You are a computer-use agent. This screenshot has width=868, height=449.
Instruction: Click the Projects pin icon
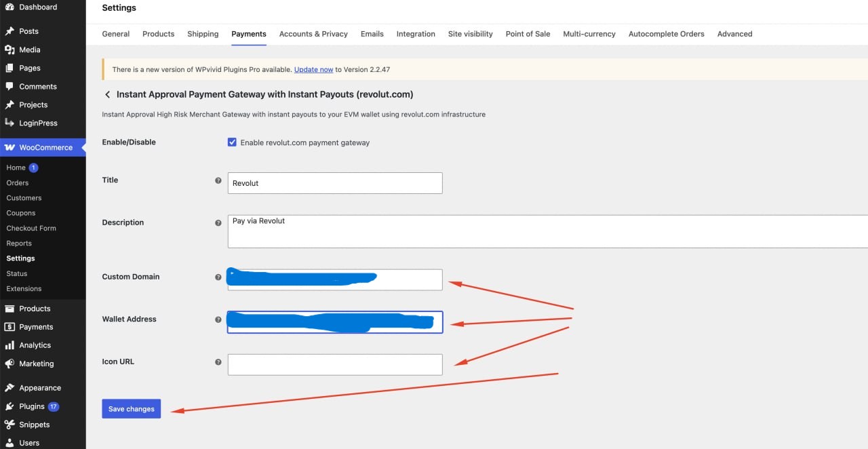9,104
